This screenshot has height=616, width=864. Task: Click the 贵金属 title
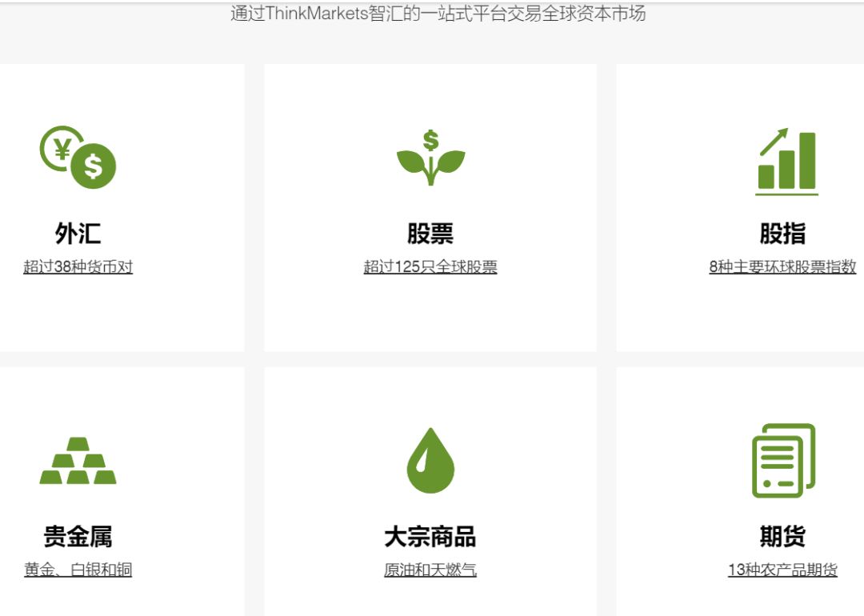pos(78,537)
